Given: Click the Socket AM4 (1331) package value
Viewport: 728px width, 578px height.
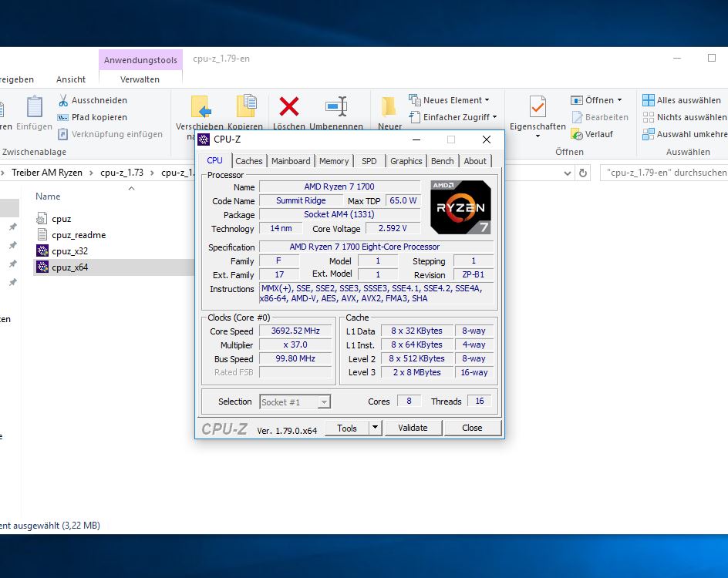Looking at the screenshot, I should coord(339,214).
